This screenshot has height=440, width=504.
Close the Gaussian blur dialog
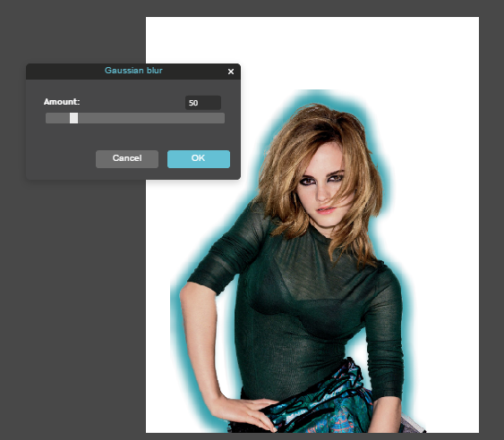[231, 72]
